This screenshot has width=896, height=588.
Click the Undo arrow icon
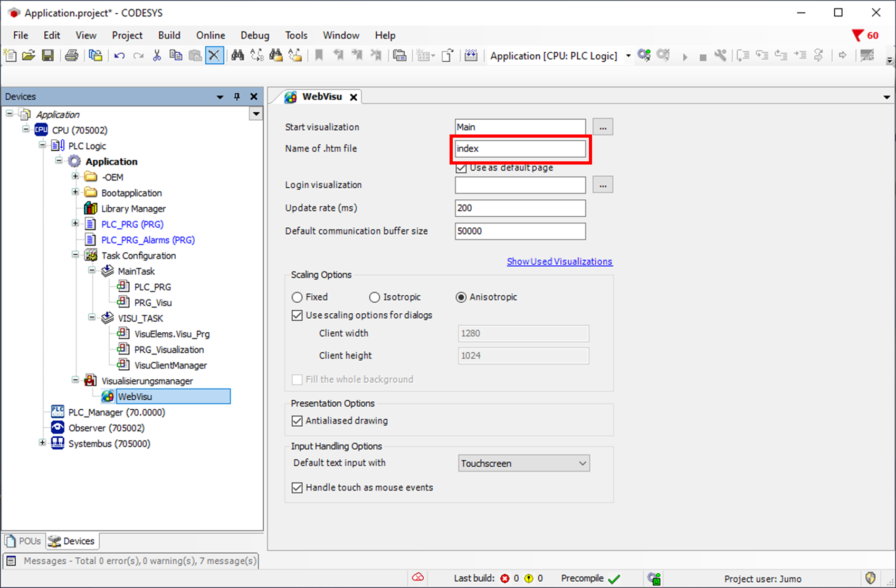click(x=119, y=55)
